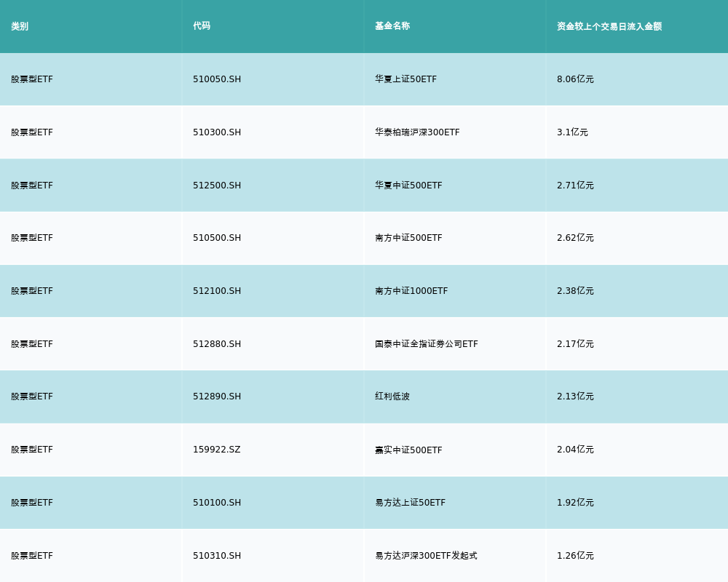Select fund code 510050.SH
The image size is (728, 582).
217,79
